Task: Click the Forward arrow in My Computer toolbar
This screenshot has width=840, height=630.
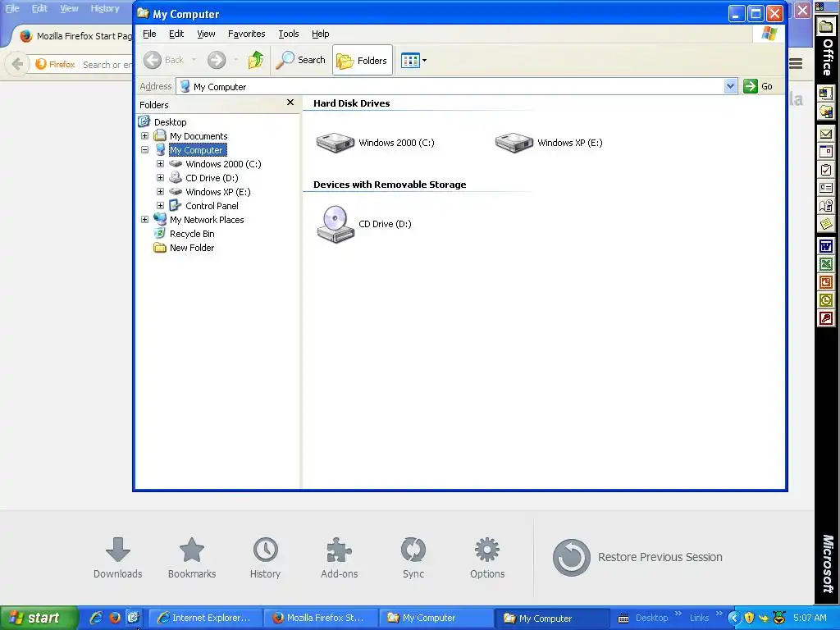Action: coord(217,60)
